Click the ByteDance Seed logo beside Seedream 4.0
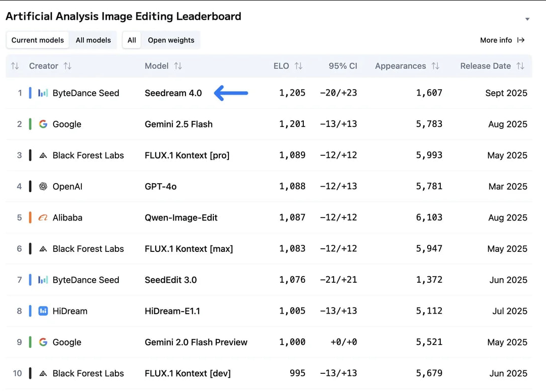This screenshot has height=392, width=546. coord(43,93)
